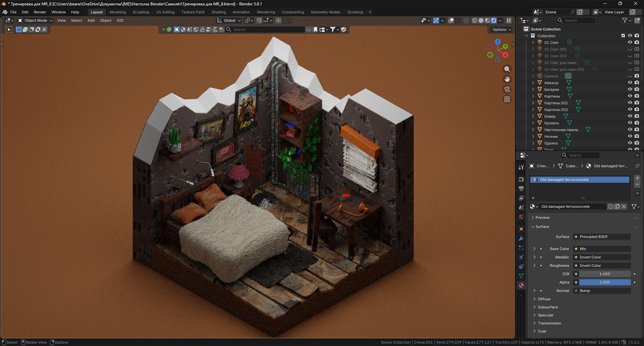This screenshot has width=644, height=346.
Task: Open the Modifiers properties tab (wrench icon)
Action: tap(521, 238)
